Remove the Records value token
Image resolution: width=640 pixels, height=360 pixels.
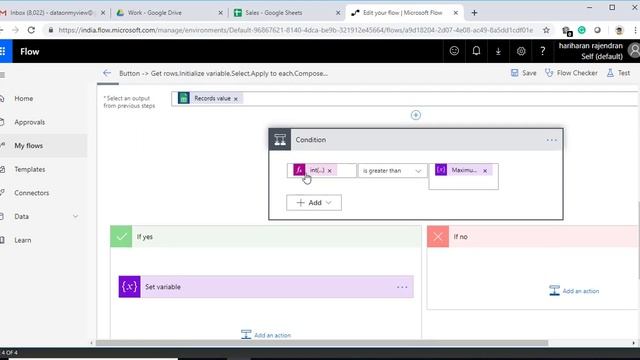(236, 99)
